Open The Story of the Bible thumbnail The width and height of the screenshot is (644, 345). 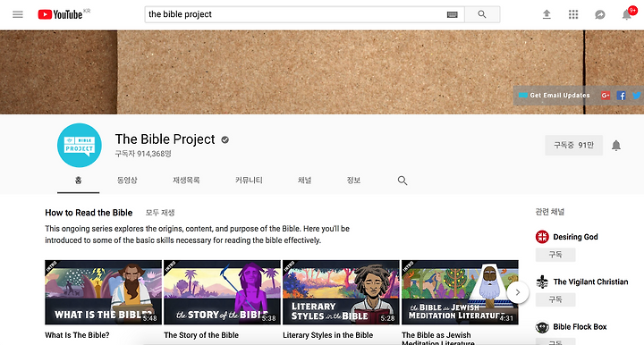point(222,292)
